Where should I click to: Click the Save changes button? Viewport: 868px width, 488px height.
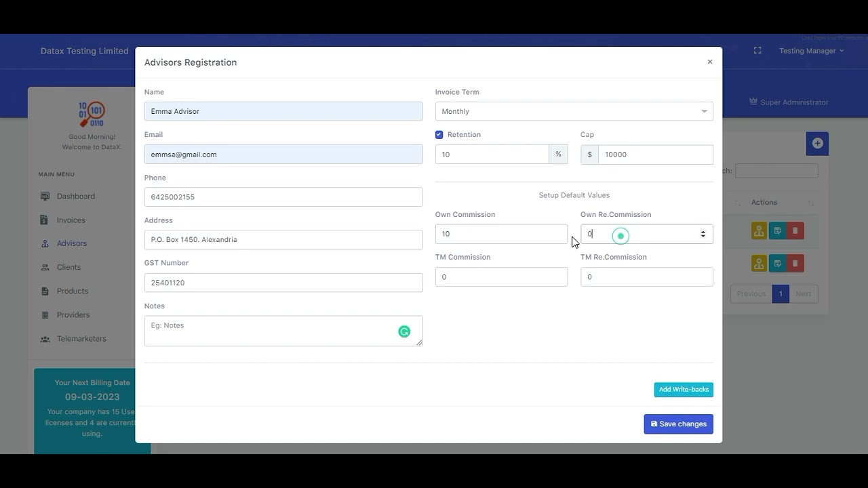coord(679,424)
